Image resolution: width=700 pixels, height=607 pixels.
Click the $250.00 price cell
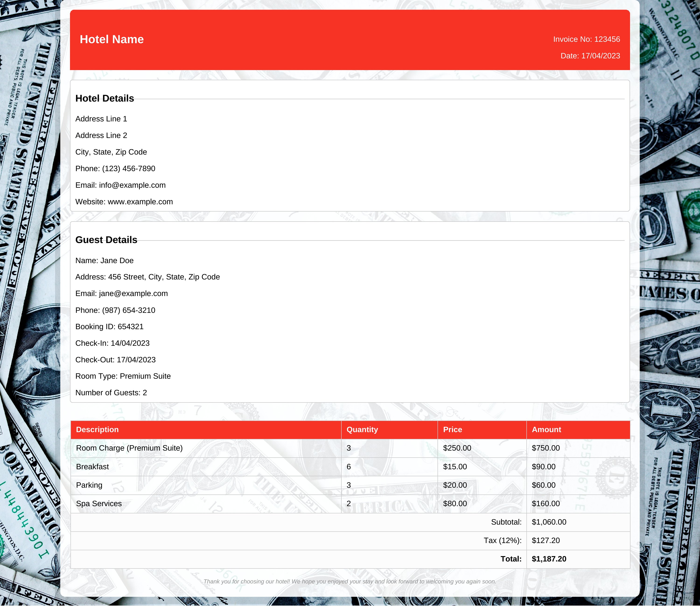pyautogui.click(x=482, y=448)
